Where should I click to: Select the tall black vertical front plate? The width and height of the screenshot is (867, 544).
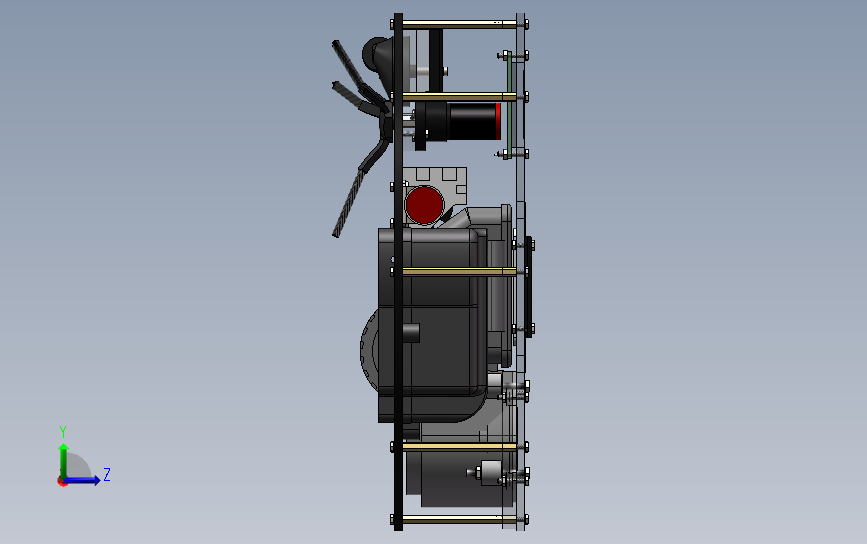click(398, 271)
